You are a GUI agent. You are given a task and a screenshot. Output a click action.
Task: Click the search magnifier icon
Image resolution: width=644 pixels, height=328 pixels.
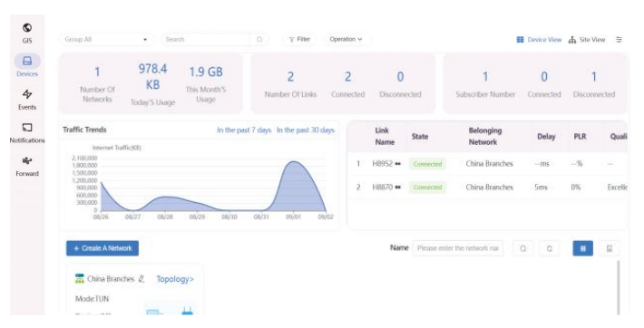pos(259,39)
